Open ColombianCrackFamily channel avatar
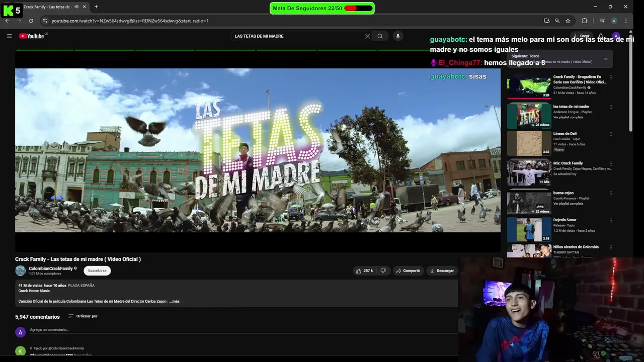The height and width of the screenshot is (362, 644). coord(21,270)
